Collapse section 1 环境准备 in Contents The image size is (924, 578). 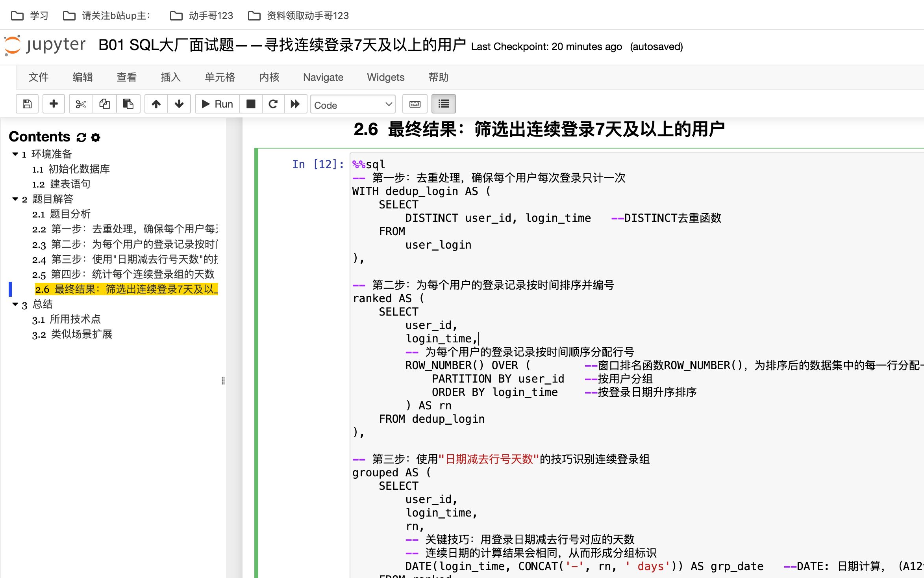tap(15, 154)
